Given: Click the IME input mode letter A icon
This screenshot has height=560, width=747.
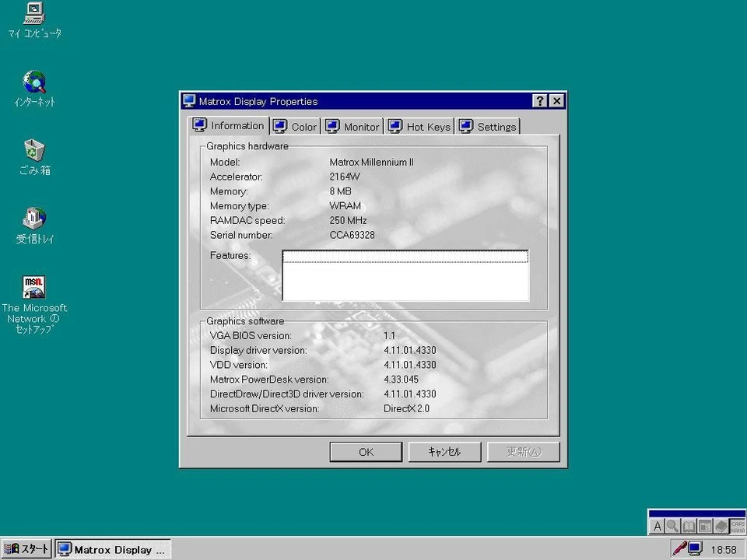Looking at the screenshot, I should [658, 526].
